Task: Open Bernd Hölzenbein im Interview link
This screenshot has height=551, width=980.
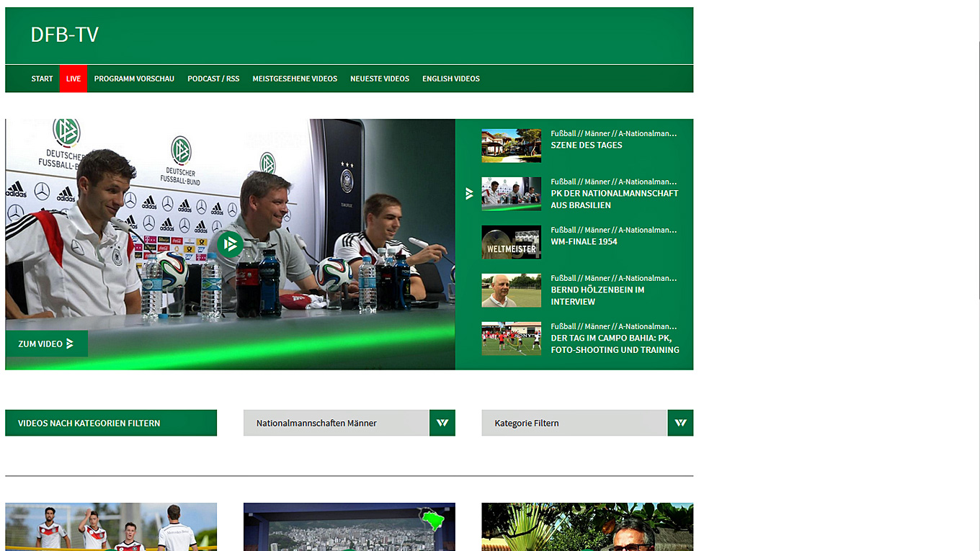Action: click(597, 295)
